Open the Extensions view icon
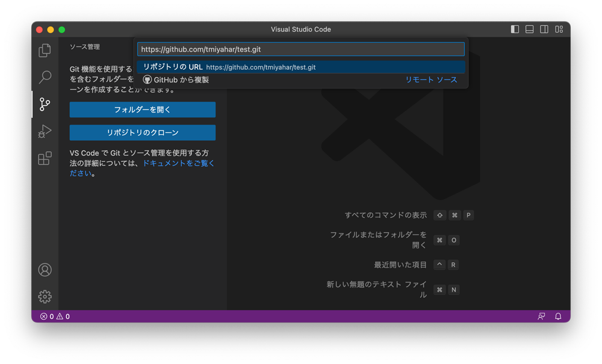Image resolution: width=602 pixels, height=364 pixels. click(45, 158)
